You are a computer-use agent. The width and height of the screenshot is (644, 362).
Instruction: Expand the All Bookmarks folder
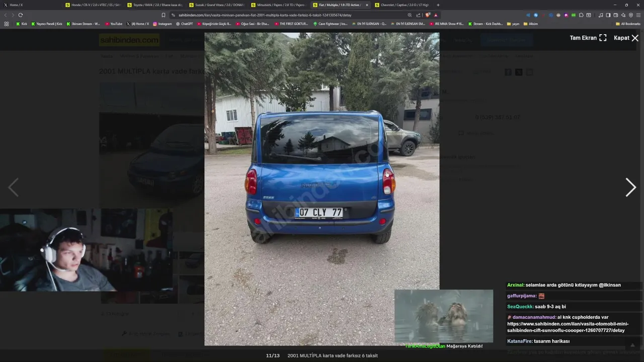[628, 24]
